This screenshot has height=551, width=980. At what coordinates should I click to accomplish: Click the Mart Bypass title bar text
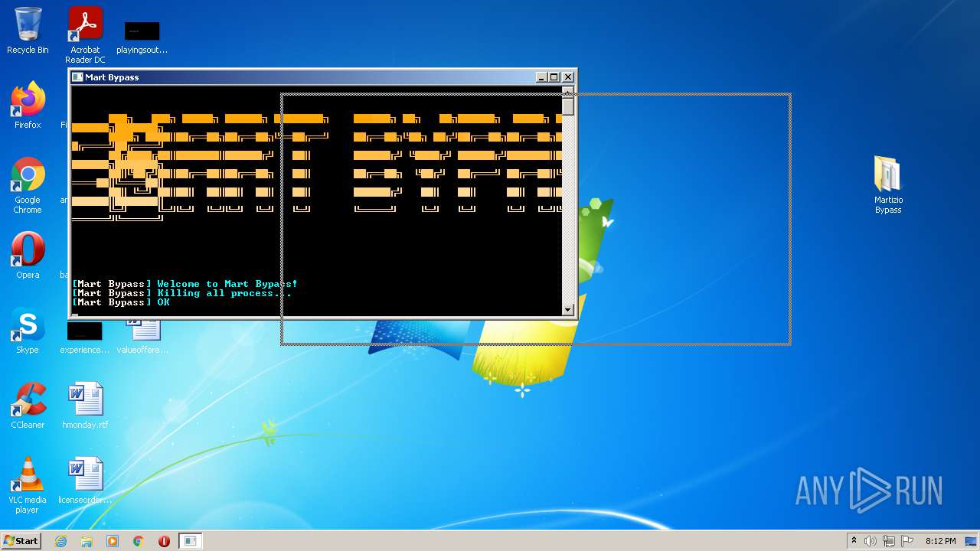(x=112, y=77)
